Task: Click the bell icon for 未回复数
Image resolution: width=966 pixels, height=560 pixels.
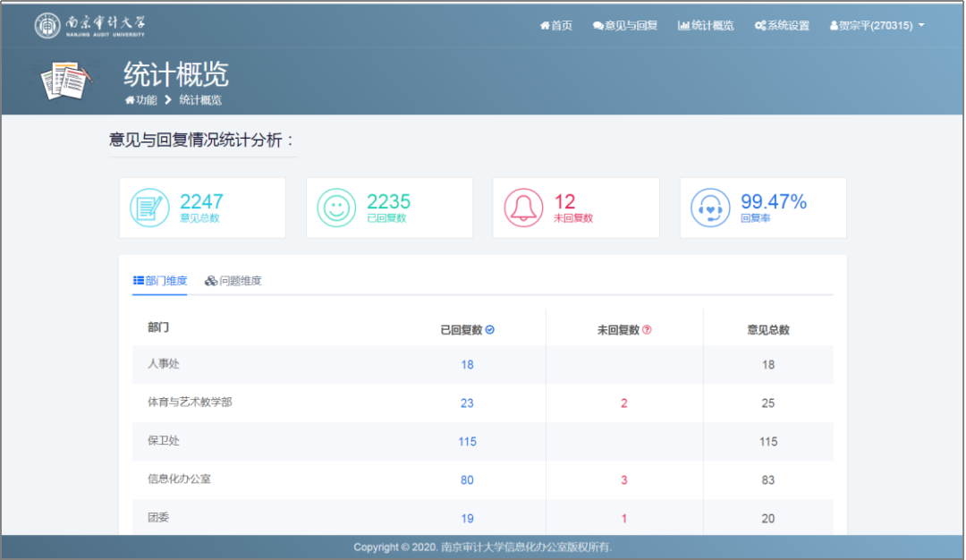Action: (523, 208)
